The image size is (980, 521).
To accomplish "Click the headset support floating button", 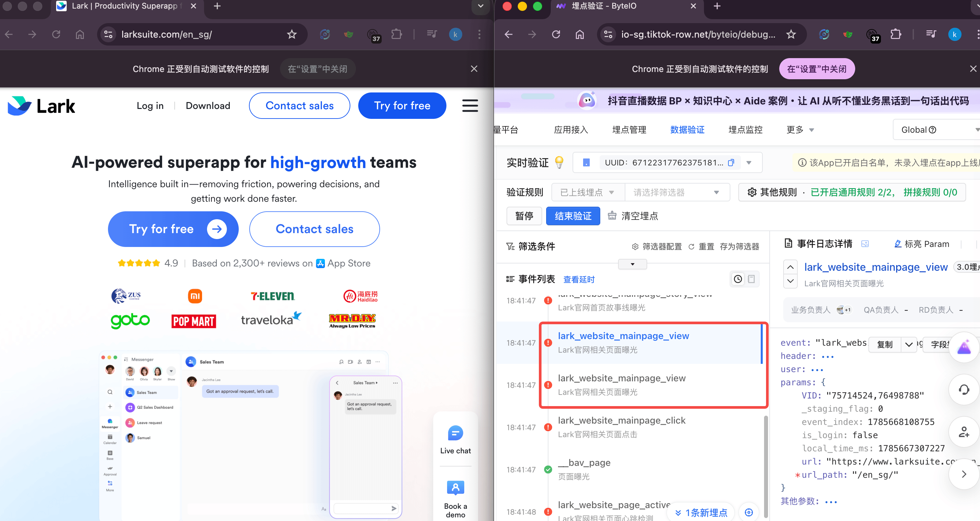I will [963, 389].
